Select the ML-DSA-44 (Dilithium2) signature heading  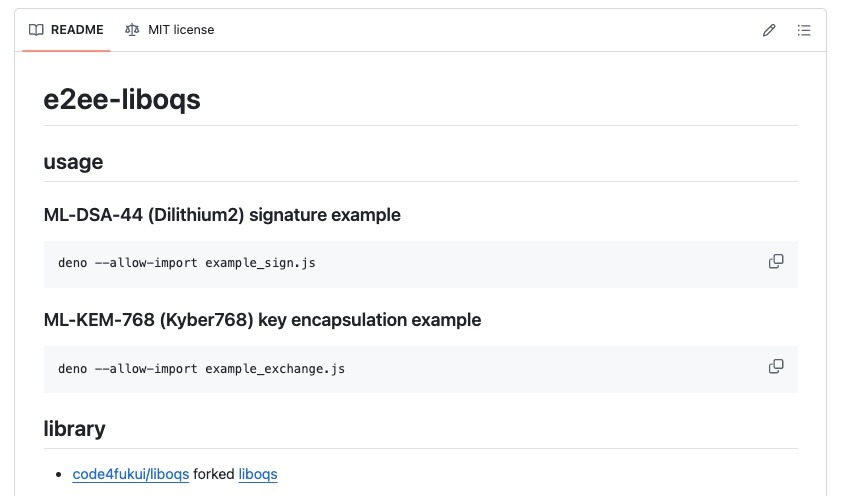pyautogui.click(x=222, y=215)
